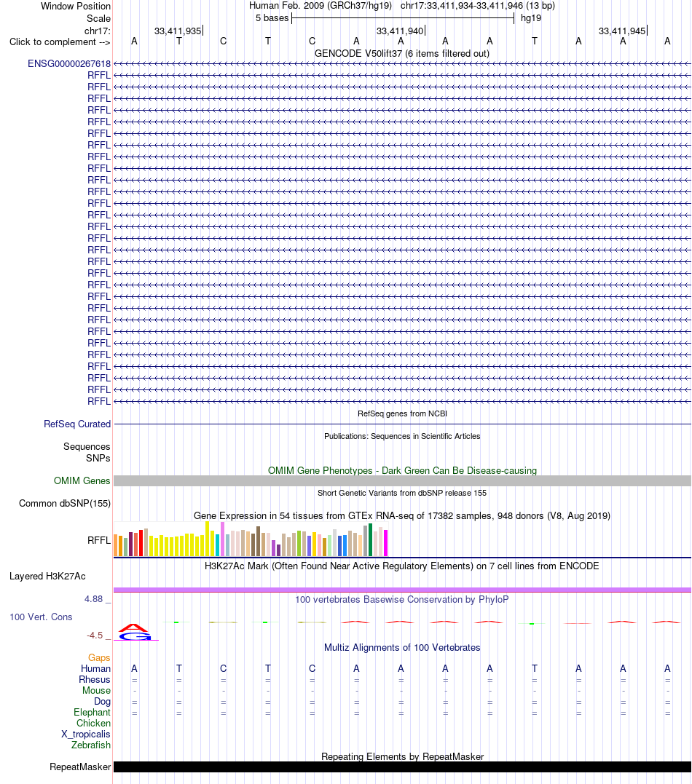The image size is (692, 784).
Task: Click the 33,411,940 position marker
Action: pyautogui.click(x=401, y=31)
